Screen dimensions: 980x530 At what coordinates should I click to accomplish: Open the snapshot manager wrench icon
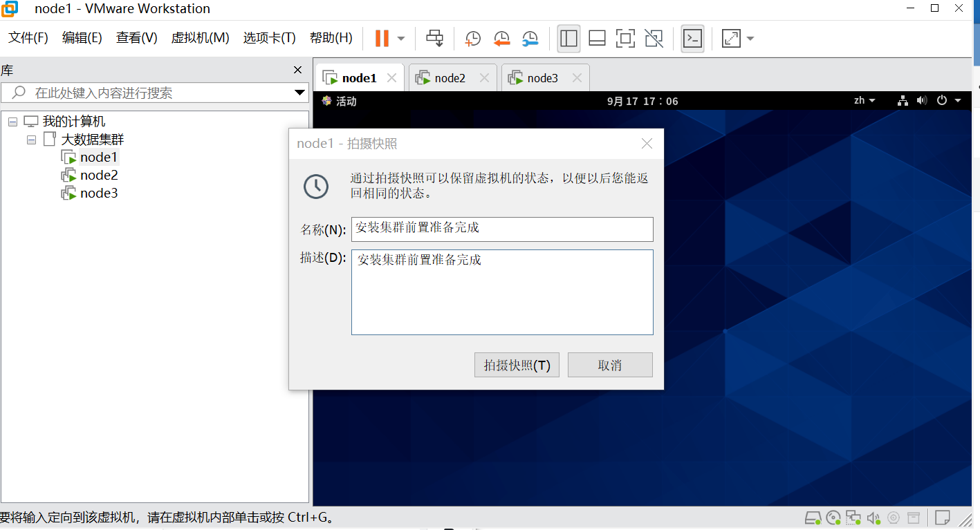click(x=530, y=38)
